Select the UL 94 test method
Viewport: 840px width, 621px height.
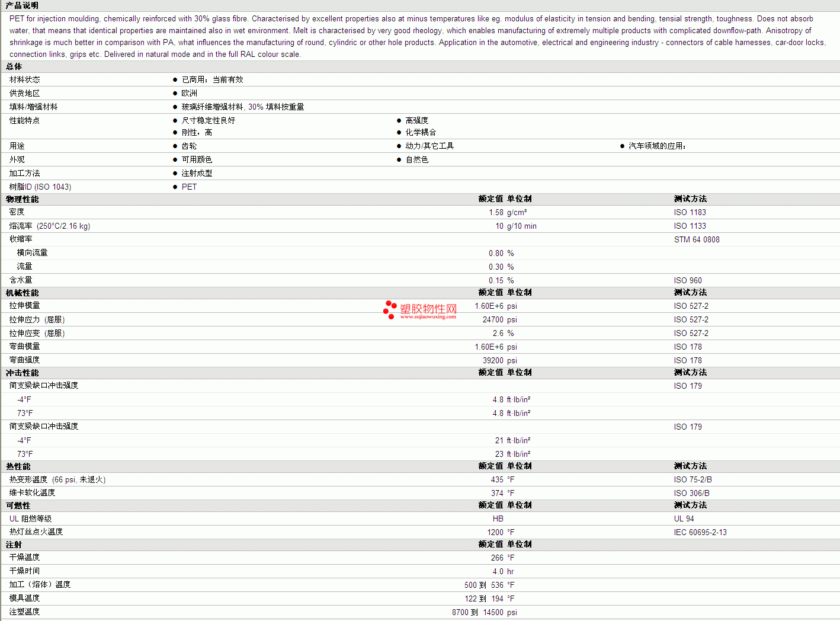coord(684,518)
